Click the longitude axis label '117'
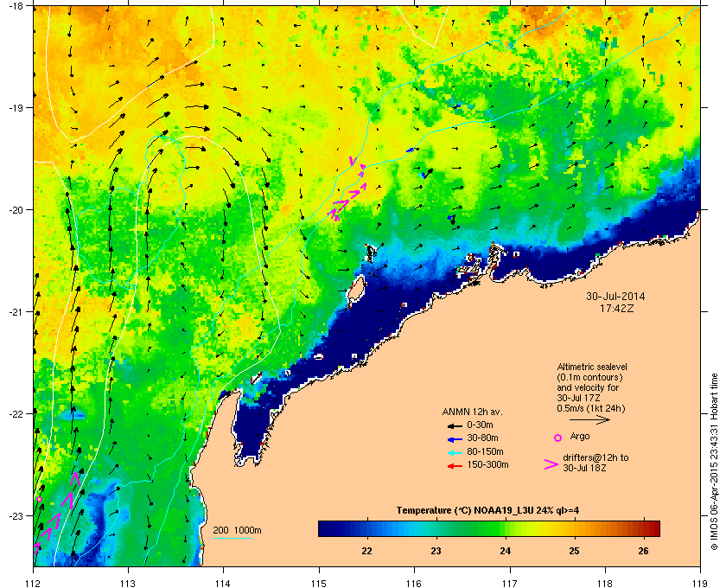Screen dimensions: 726x588 [509, 584]
